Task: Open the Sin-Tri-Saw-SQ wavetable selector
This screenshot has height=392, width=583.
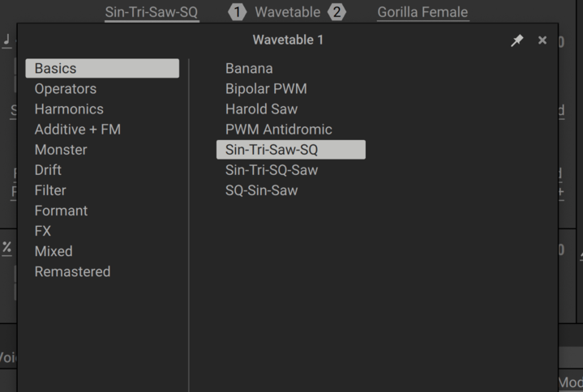Action: tap(152, 12)
